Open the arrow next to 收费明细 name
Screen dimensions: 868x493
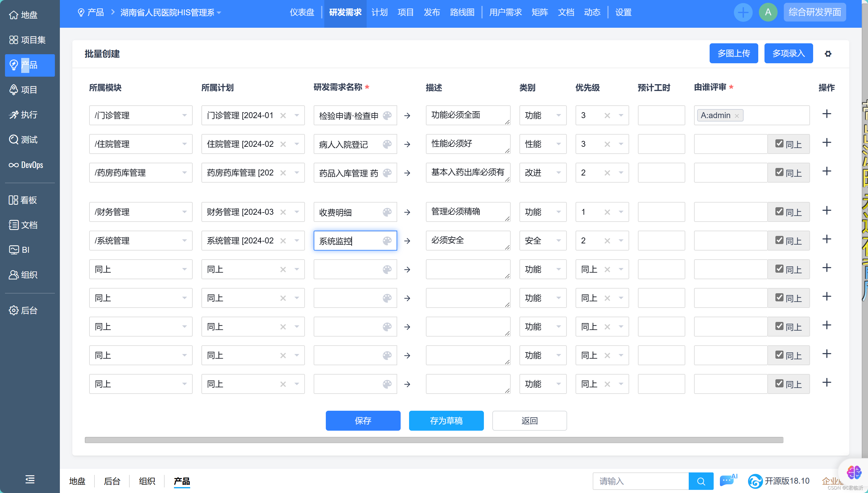(407, 212)
